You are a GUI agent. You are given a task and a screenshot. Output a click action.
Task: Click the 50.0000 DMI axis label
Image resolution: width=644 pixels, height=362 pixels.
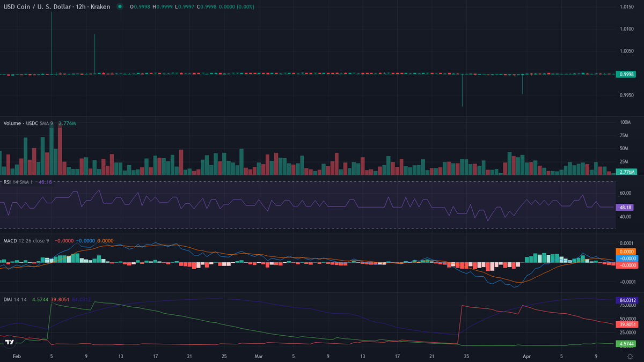(x=627, y=319)
